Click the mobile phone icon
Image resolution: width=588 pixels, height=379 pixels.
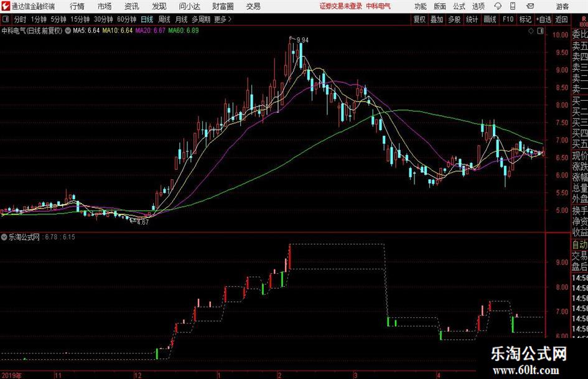(513, 6)
